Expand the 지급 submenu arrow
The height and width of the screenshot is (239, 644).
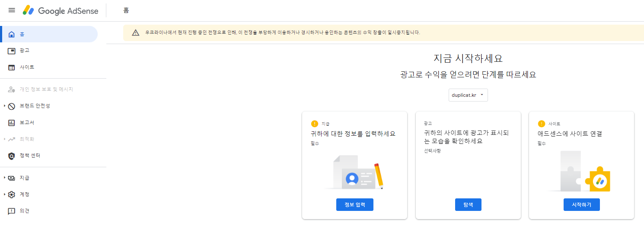[x=5, y=178]
